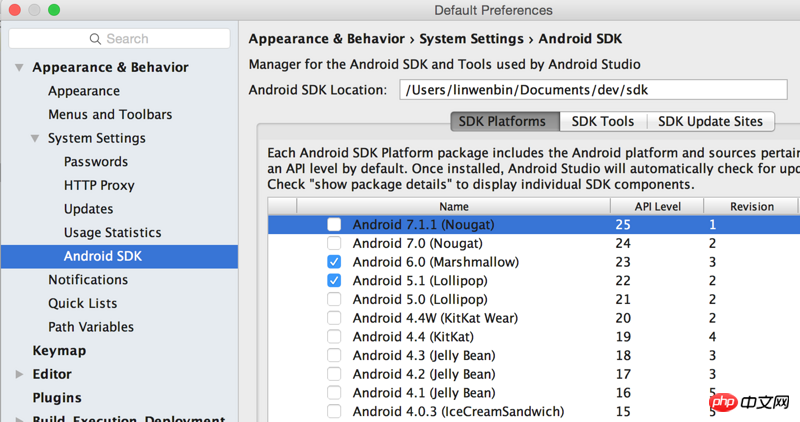Sort table by Name column header
The height and width of the screenshot is (422, 800).
[x=454, y=207]
